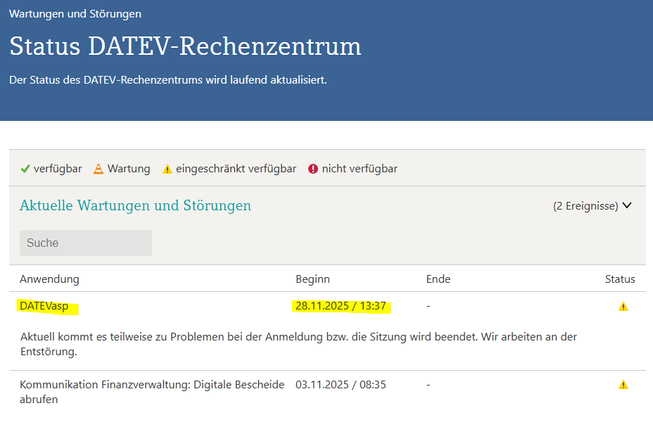The image size is (653, 422).
Task: Click the Wartung legend label
Action: (129, 169)
